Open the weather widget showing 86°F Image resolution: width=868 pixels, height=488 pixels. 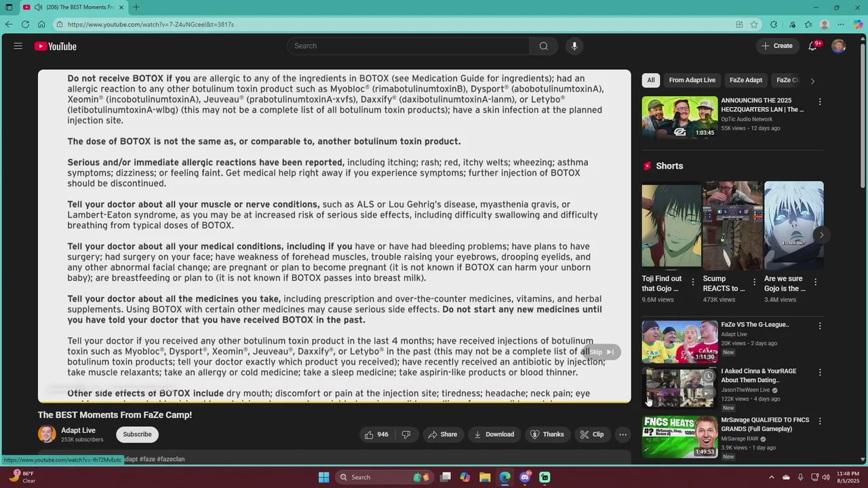tap(22, 477)
